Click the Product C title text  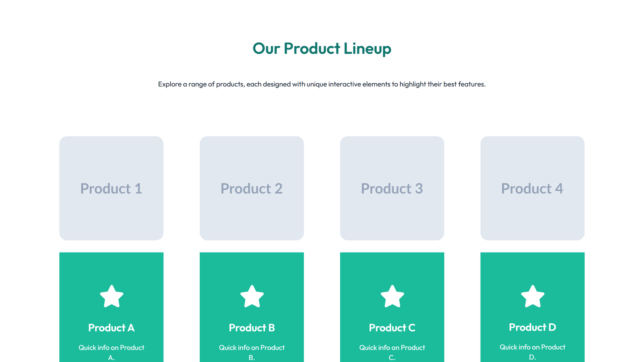(x=392, y=328)
